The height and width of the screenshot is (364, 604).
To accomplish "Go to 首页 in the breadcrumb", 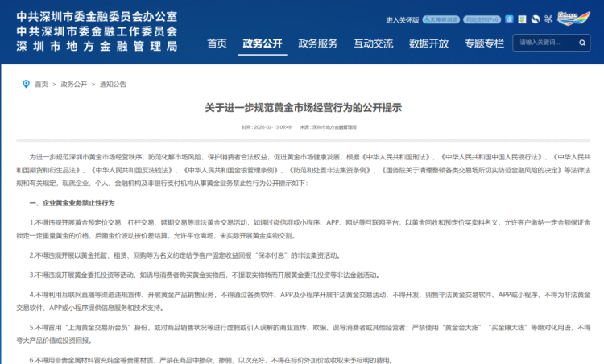I will click(41, 84).
